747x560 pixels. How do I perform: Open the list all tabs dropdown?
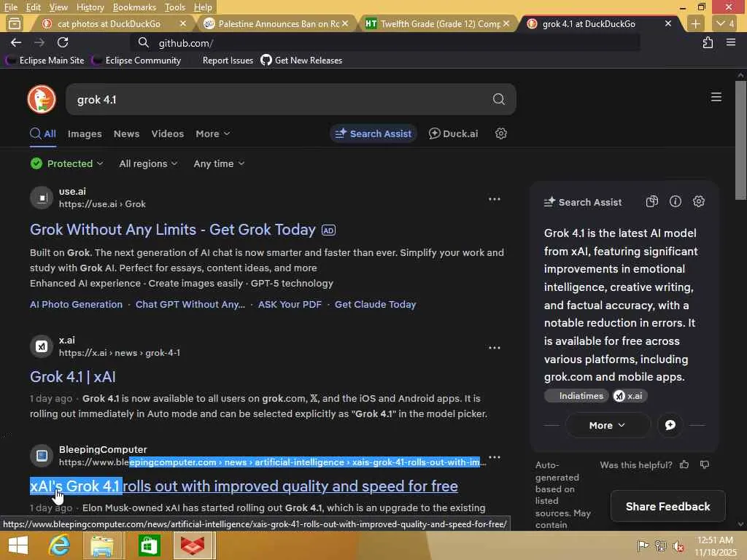pyautogui.click(x=726, y=23)
